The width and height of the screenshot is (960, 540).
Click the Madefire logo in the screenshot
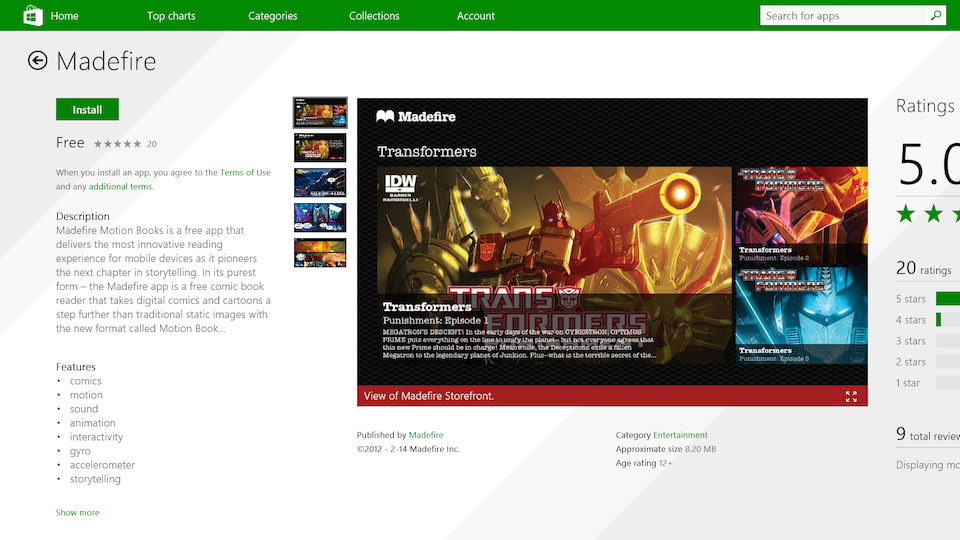click(416, 117)
